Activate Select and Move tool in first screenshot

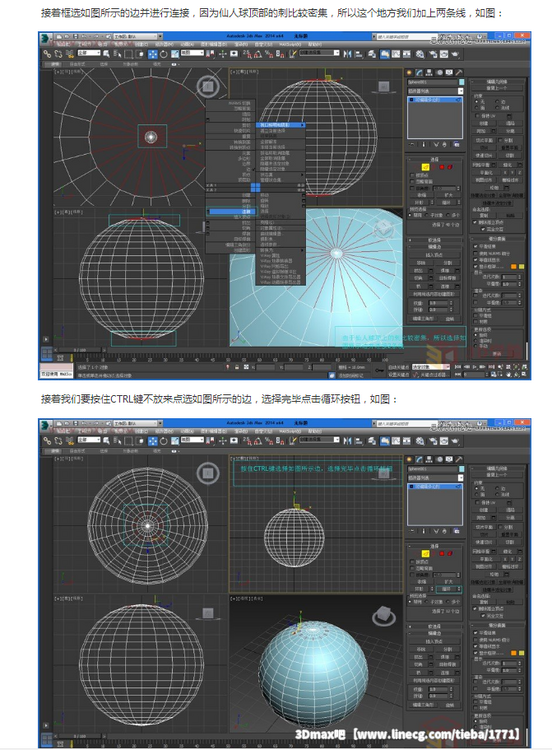[153, 54]
